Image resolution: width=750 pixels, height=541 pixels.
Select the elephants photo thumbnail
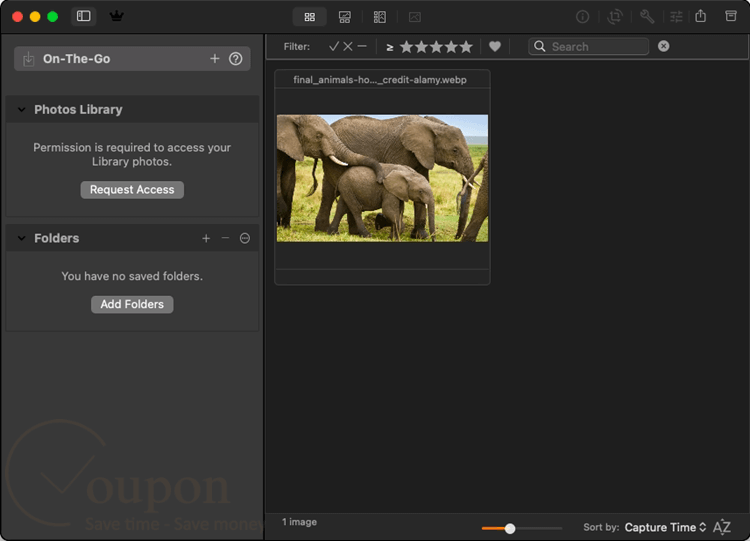pos(382,178)
